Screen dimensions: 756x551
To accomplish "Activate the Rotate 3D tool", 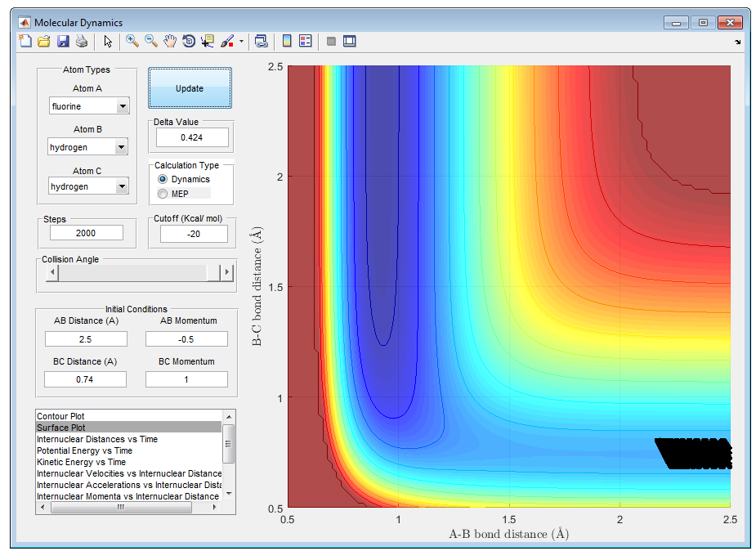I will click(x=189, y=41).
